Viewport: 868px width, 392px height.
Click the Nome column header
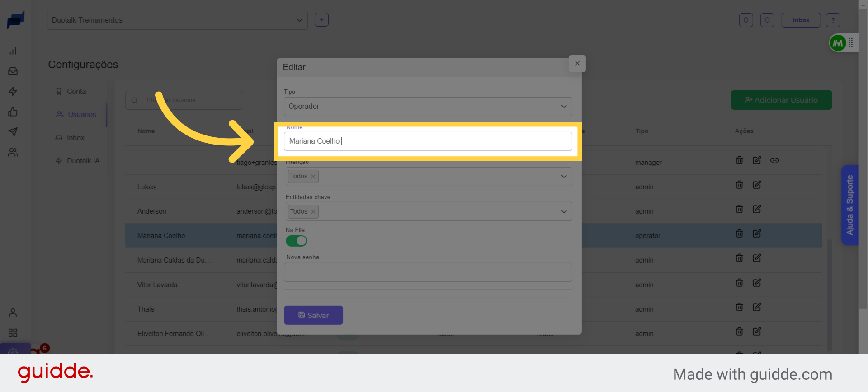pos(146,131)
